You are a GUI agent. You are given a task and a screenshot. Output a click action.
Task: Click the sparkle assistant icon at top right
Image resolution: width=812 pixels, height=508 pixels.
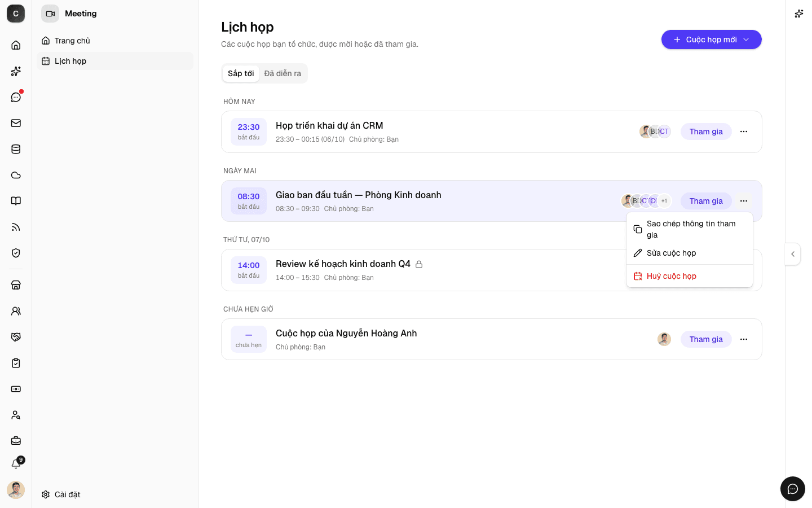click(798, 14)
